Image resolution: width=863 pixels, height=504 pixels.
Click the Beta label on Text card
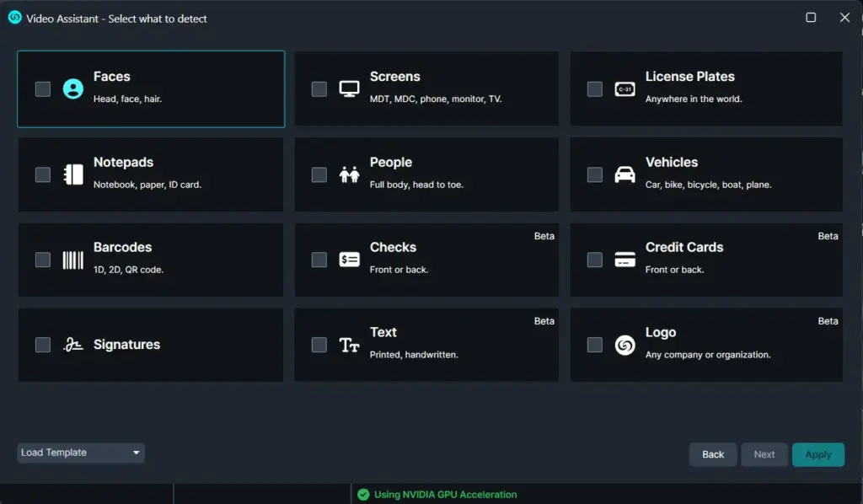tap(544, 321)
